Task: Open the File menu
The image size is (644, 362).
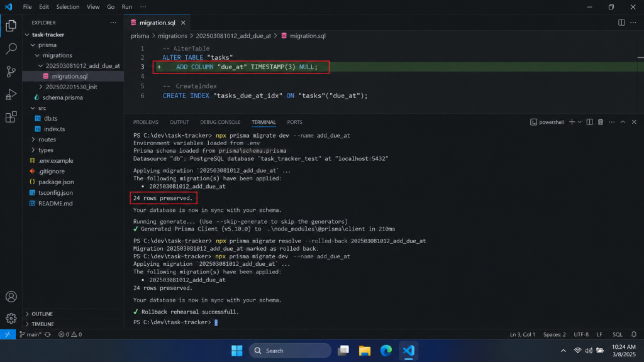Action: pyautogui.click(x=27, y=7)
